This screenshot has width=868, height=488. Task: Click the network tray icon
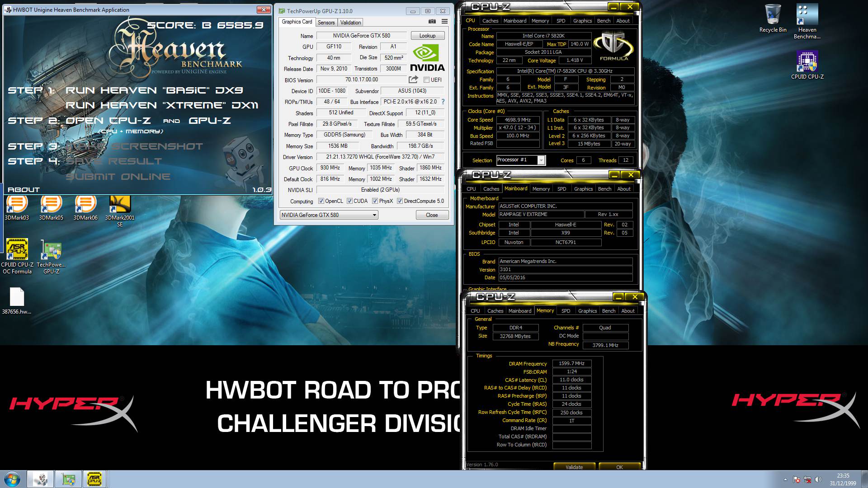[807, 479]
